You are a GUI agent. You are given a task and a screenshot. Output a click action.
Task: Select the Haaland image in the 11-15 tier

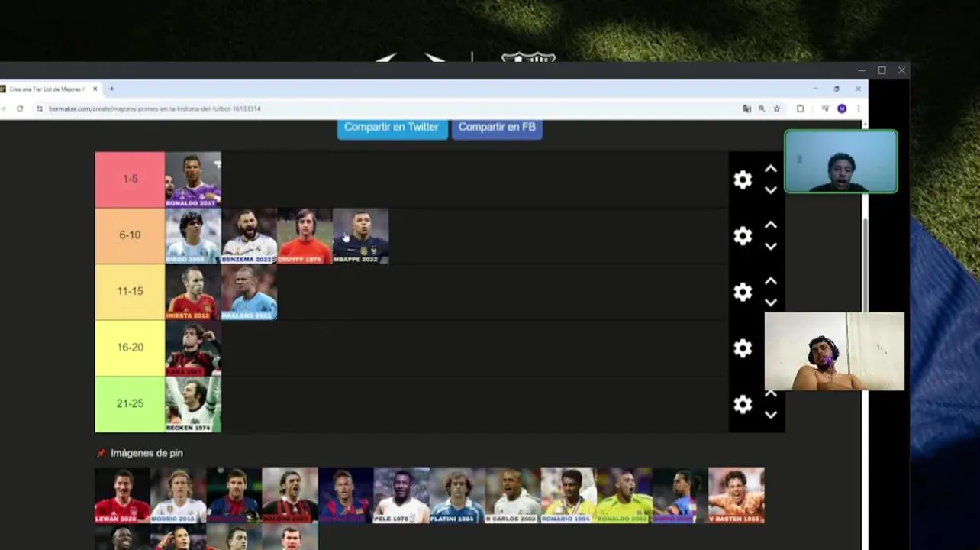(x=249, y=292)
